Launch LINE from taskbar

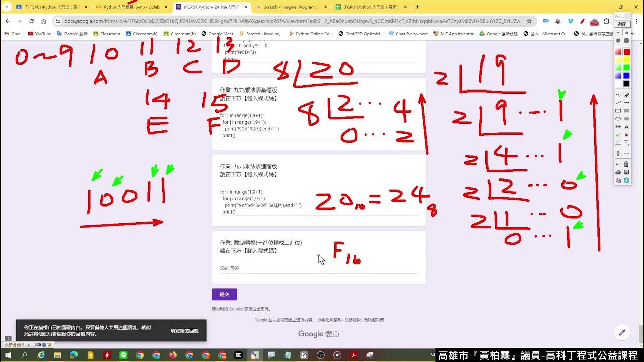(123, 355)
